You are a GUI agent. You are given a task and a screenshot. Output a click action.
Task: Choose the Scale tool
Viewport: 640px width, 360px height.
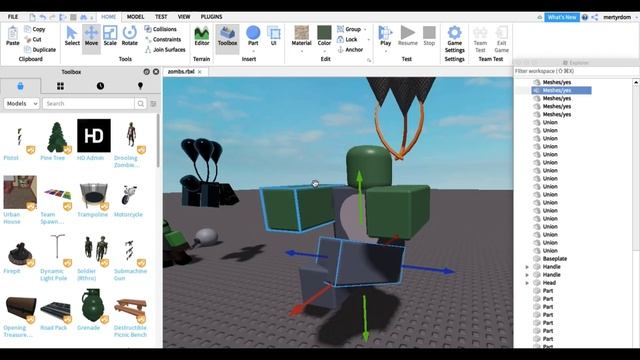110,36
